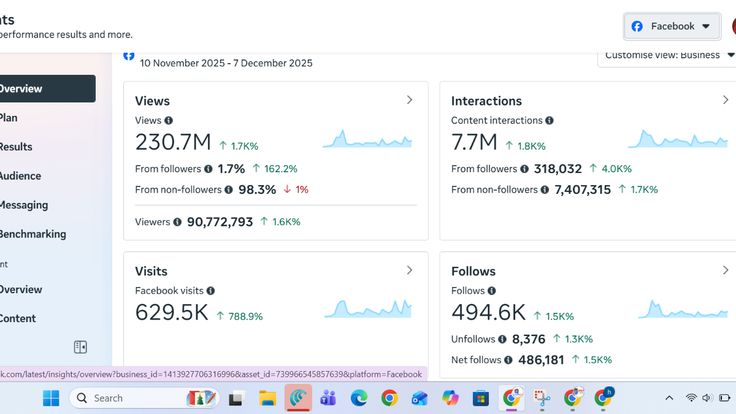Screen dimensions: 736x414
Task: Open the Results section in sidebar
Action: 16,147
